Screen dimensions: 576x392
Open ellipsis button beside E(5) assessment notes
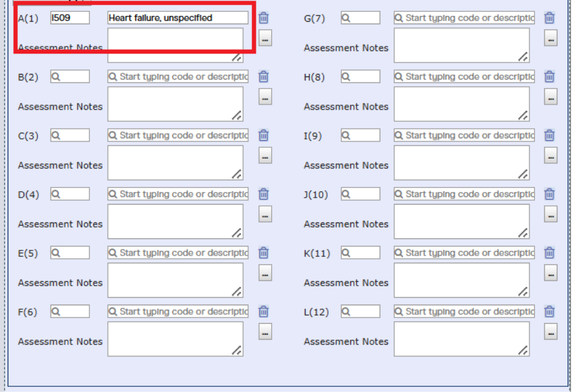265,273
